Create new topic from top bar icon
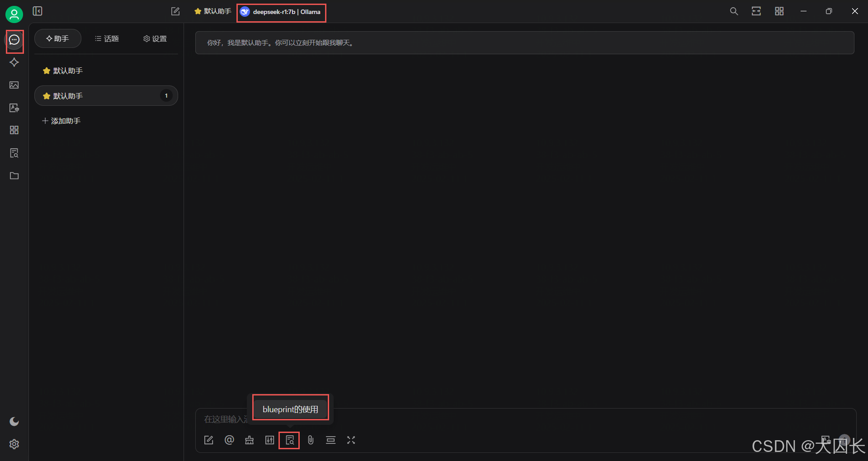Screen dimensions: 868x461 pos(175,11)
